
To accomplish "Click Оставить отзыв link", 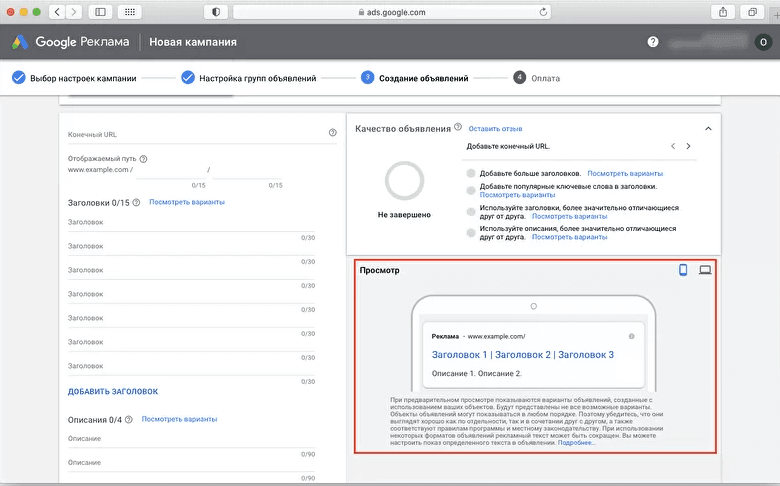I will click(x=495, y=129).
